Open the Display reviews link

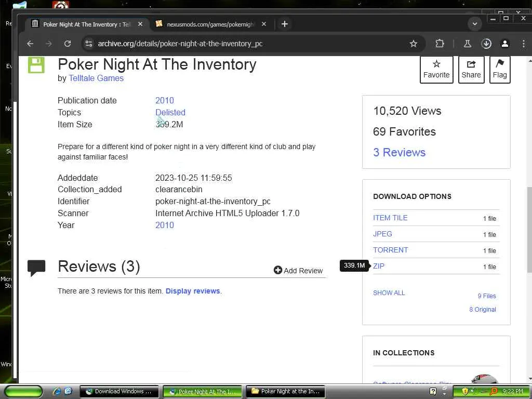coord(193,291)
